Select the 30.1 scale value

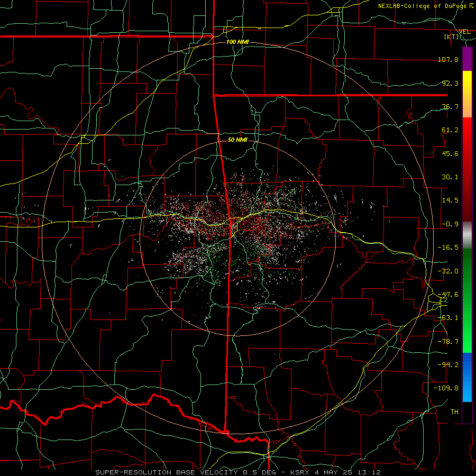(x=450, y=177)
